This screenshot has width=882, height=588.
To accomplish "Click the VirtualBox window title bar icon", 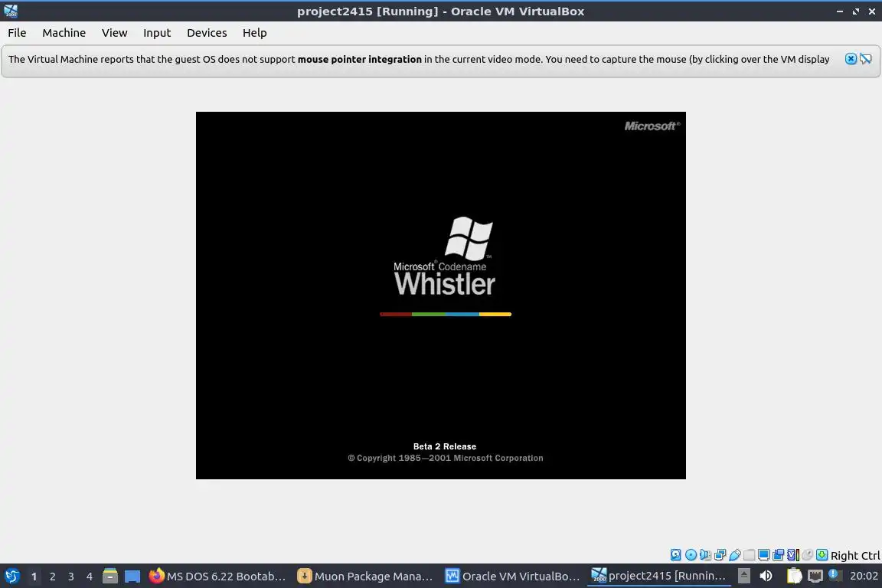I will [11, 11].
